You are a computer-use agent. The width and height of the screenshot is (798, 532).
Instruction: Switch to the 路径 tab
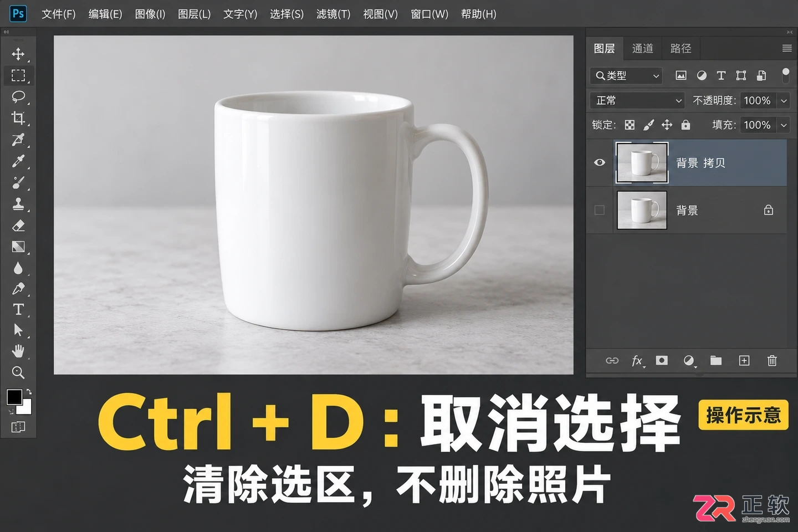pos(681,48)
